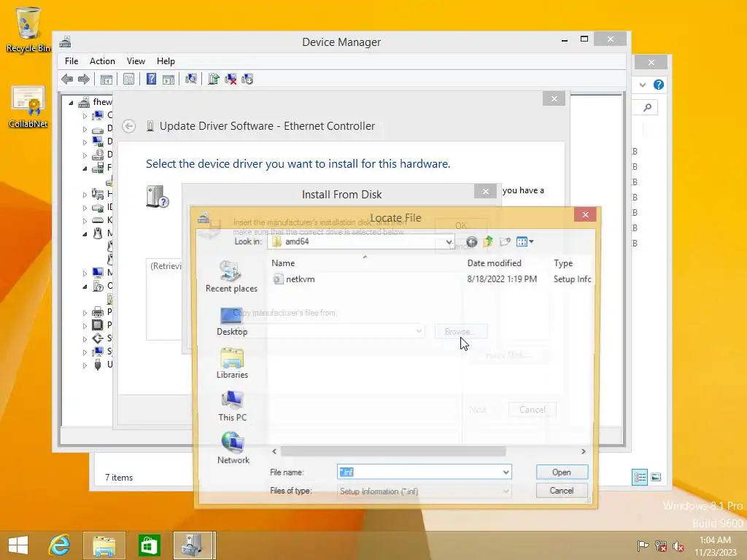Viewport: 747px width, 560px height.
Task: Click Scan for hardware changes toolbar icon
Action: click(x=191, y=79)
